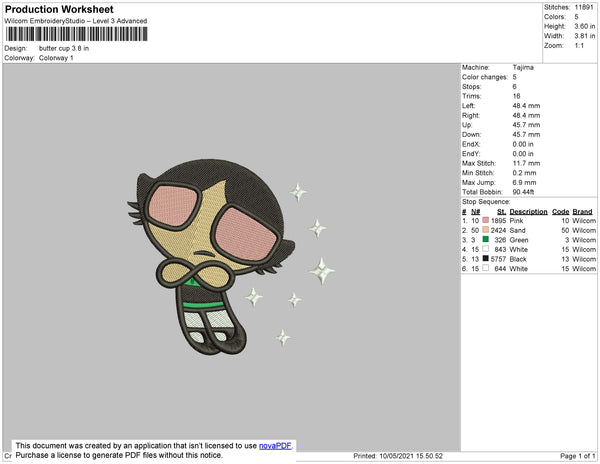Click the Zoom value 1:1
This screenshot has height=464, width=600.
pos(579,45)
